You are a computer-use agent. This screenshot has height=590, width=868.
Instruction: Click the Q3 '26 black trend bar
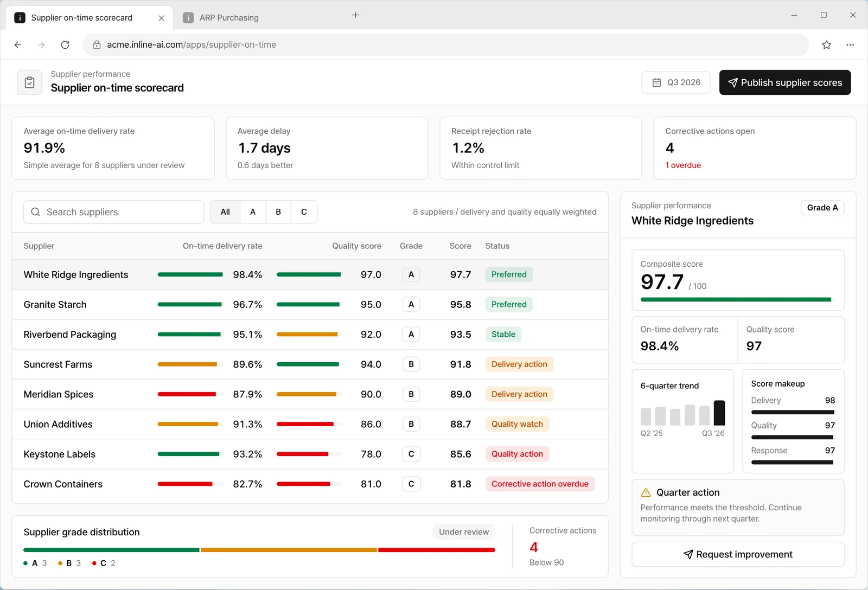(719, 413)
